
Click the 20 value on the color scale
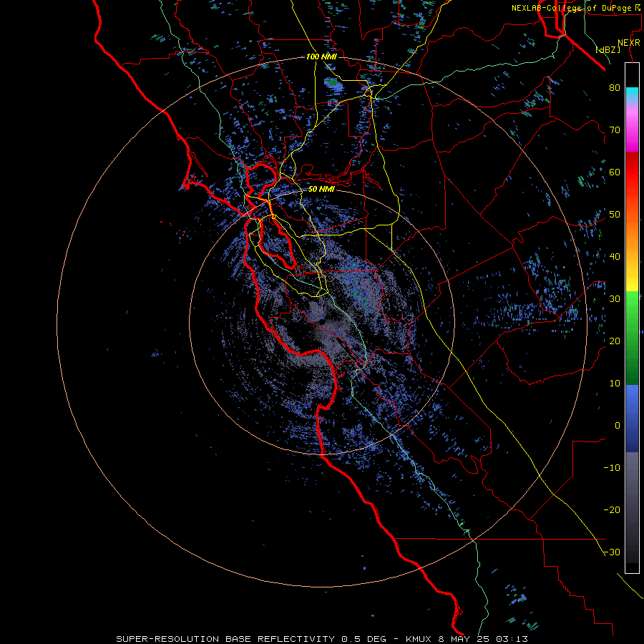[615, 341]
